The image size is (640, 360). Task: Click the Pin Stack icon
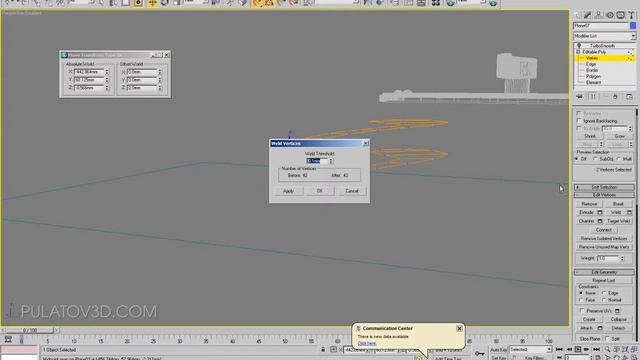(x=579, y=97)
